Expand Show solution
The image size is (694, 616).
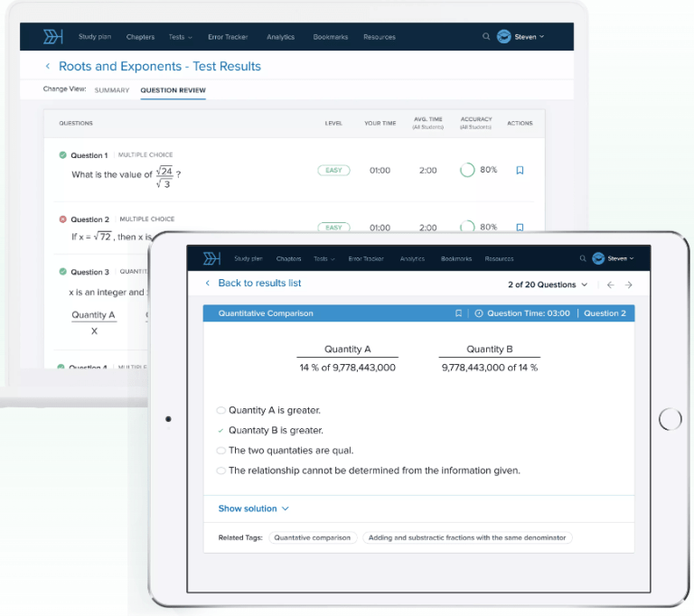tap(253, 509)
